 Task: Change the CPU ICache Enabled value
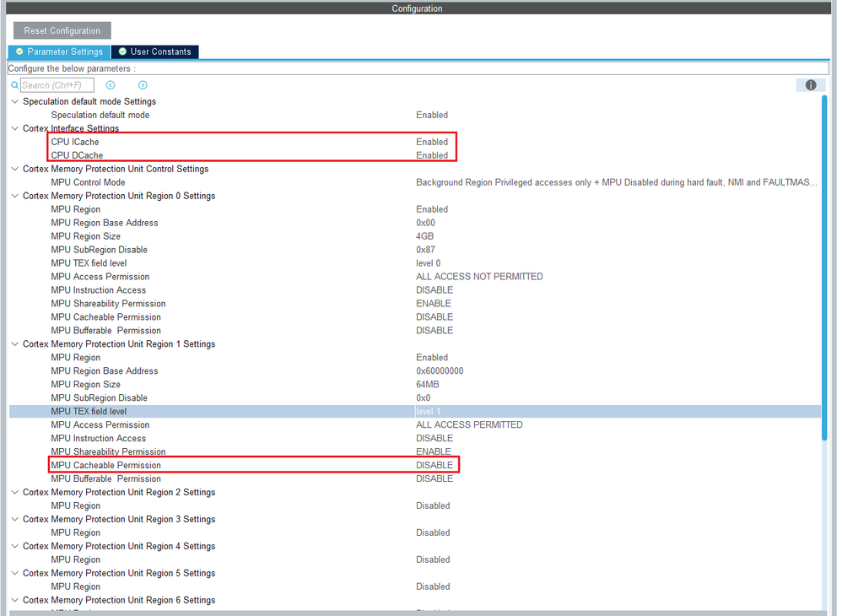[432, 142]
